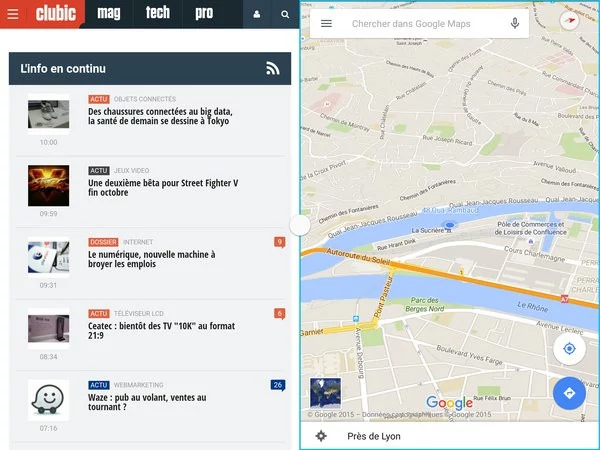Select the OBJETS CONNECTÉS category label
The image size is (600, 450).
point(145,99)
